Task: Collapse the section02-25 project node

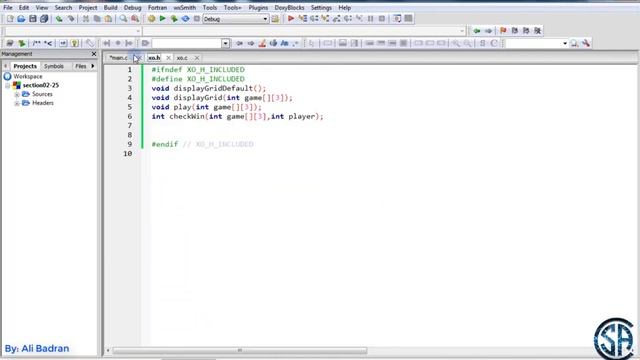Action: (x=8, y=86)
